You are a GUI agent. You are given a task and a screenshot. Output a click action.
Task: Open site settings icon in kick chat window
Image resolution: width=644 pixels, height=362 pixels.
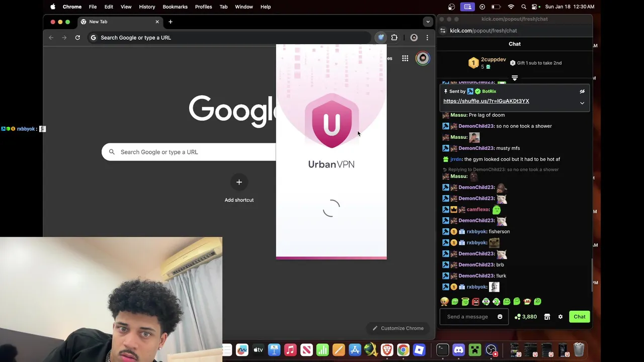[x=443, y=31]
